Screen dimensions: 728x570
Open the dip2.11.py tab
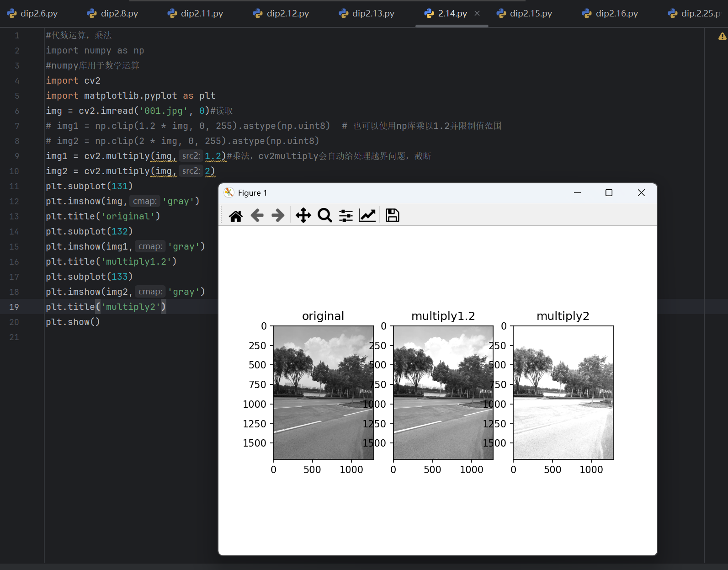(x=195, y=14)
